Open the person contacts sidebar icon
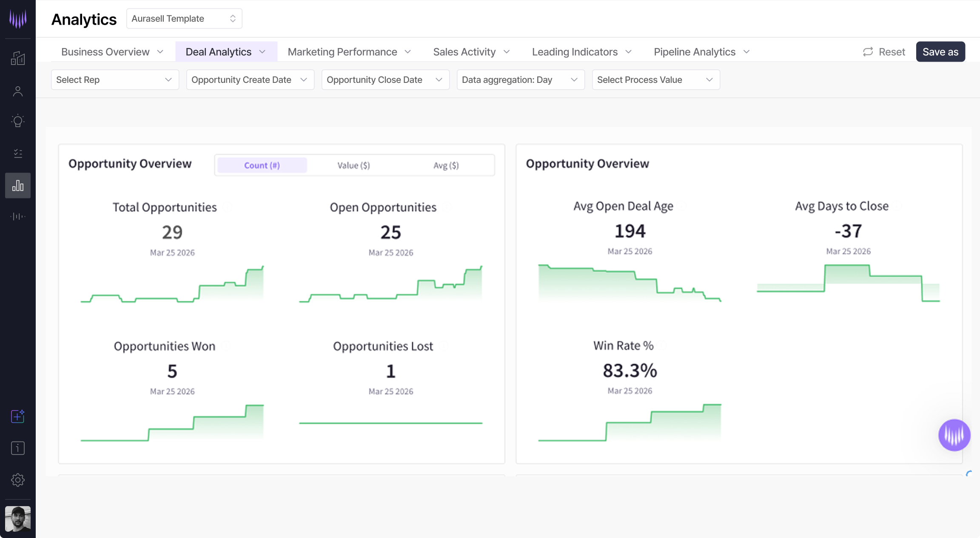The width and height of the screenshot is (980, 538). pyautogui.click(x=18, y=91)
